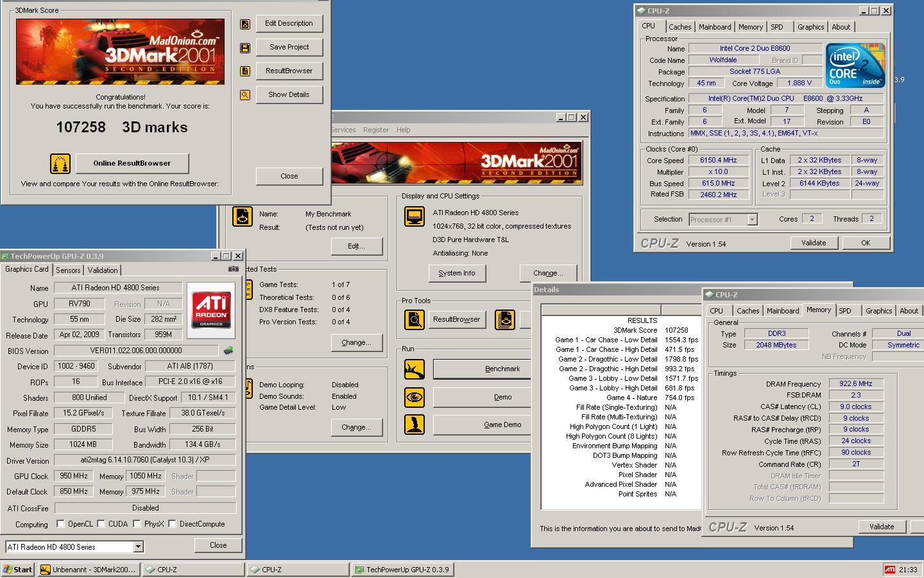This screenshot has width=924, height=578.
Task: Click the Game 4 - Nature result row
Action: pyautogui.click(x=621, y=398)
